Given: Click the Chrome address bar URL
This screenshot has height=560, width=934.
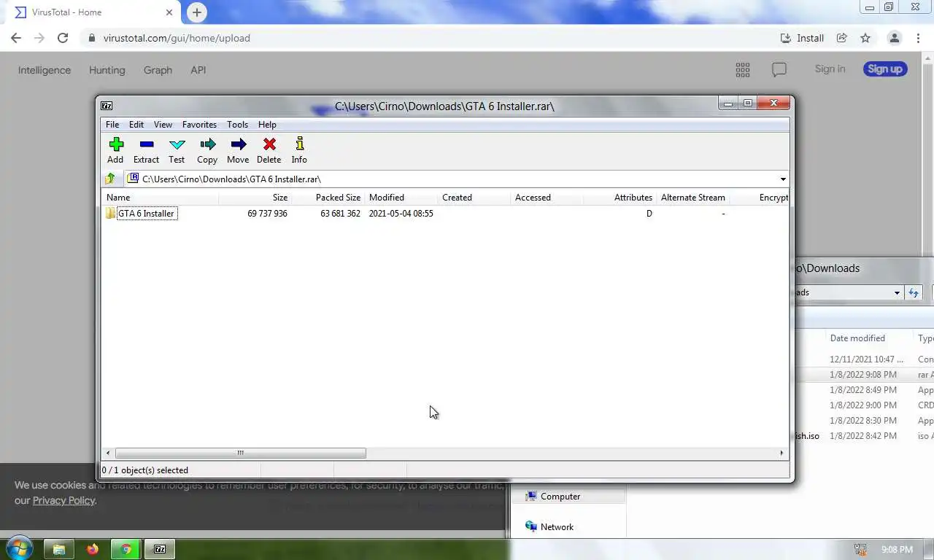Looking at the screenshot, I should [177, 38].
